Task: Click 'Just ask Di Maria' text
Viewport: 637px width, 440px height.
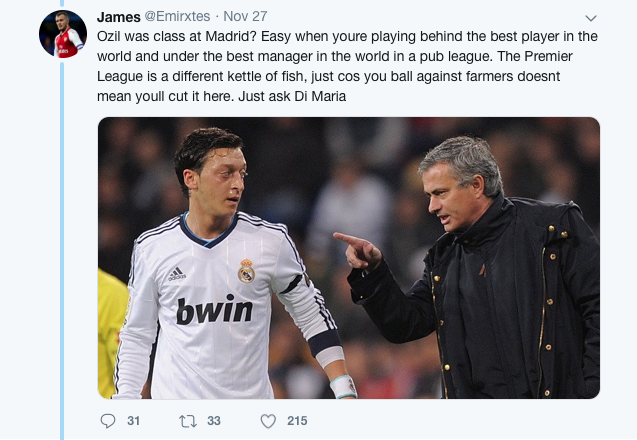Action: pos(292,97)
